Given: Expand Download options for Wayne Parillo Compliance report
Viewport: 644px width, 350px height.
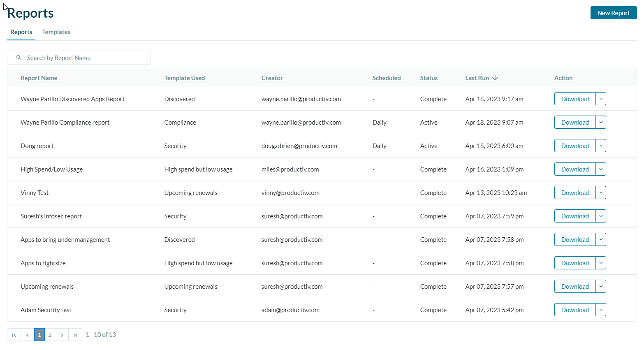Looking at the screenshot, I should (601, 122).
